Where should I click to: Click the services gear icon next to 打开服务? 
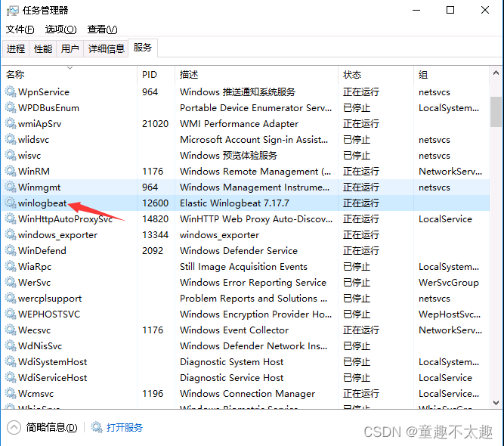(97, 427)
